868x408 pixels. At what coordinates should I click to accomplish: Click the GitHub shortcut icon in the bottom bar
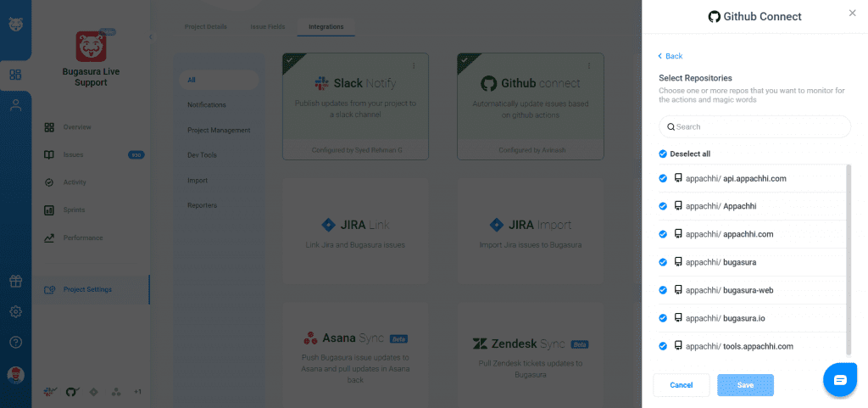[71, 392]
